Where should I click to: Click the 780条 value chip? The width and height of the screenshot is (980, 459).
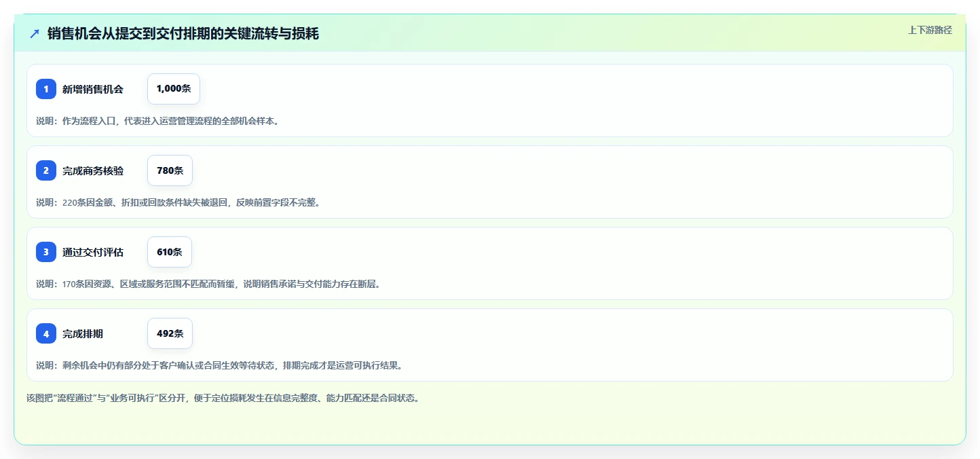pos(170,170)
